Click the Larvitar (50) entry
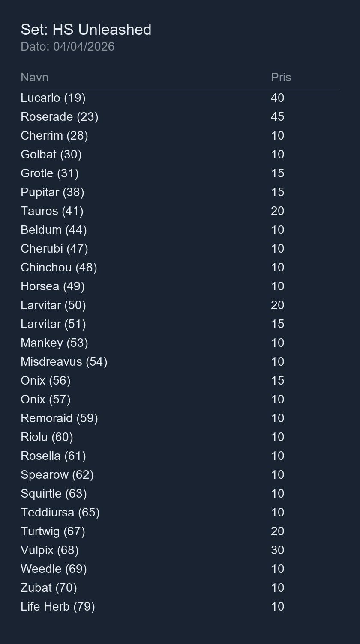360x644 pixels. 53,305
